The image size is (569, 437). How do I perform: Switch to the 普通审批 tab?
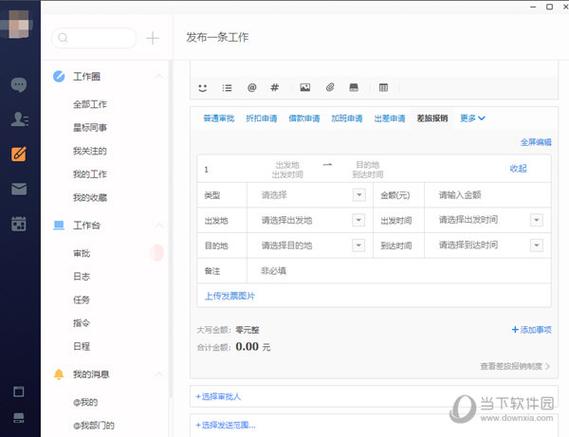(x=219, y=118)
